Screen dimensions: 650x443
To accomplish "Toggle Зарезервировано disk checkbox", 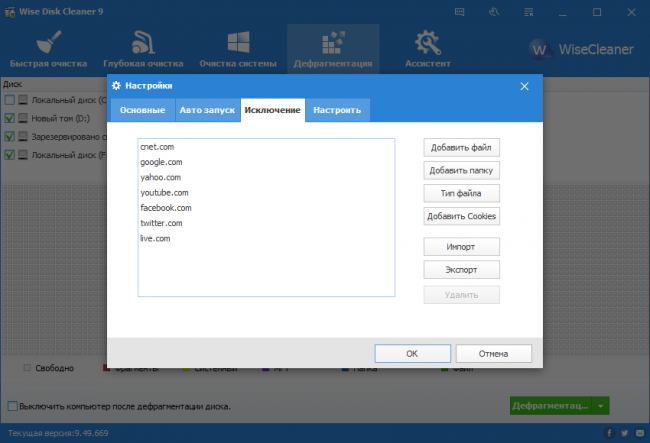I will 10,136.
